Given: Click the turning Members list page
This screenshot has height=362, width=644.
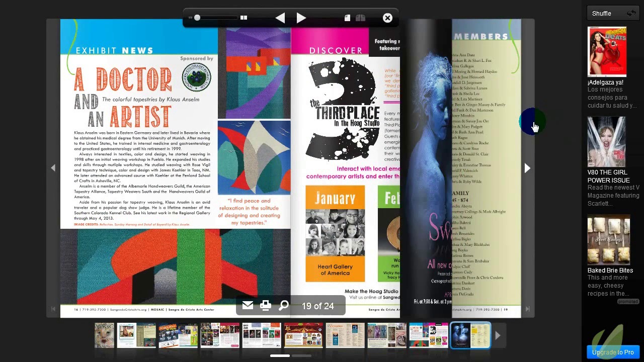Looking at the screenshot, I should (x=486, y=168).
